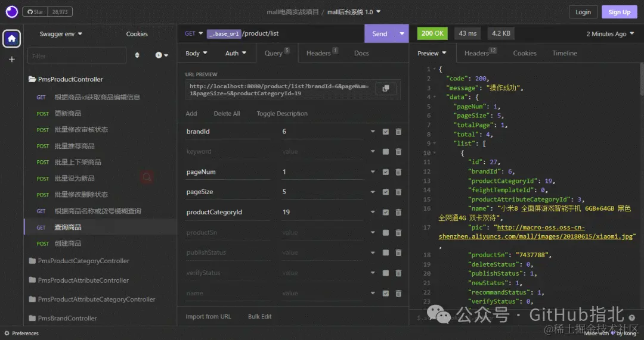Click the Login button
644x340 pixels.
click(x=583, y=12)
